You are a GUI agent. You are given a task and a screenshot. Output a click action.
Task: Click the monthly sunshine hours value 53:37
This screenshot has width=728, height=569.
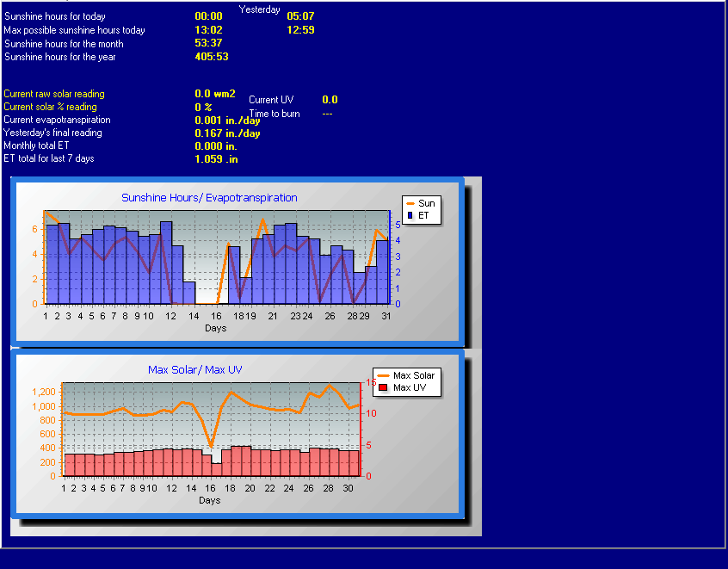pyautogui.click(x=208, y=44)
